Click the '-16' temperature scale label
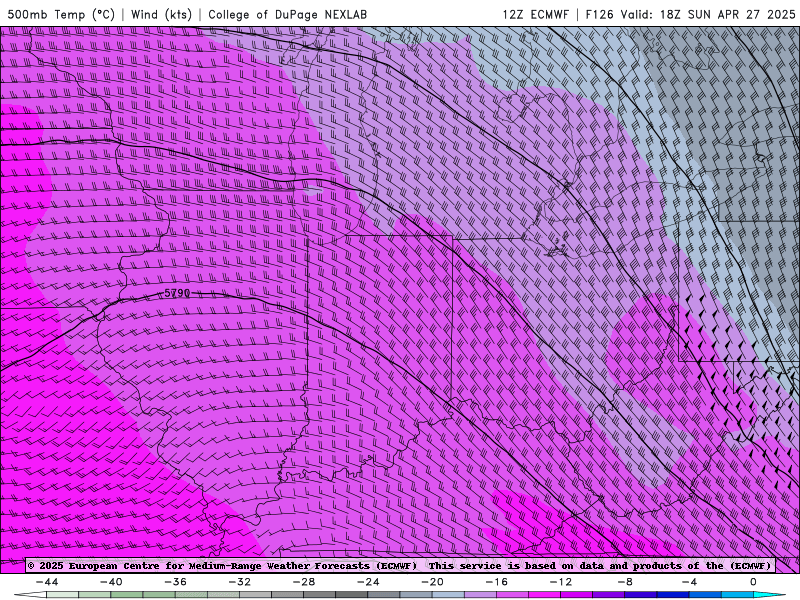Viewport: 800px width, 600px height. pos(497,582)
